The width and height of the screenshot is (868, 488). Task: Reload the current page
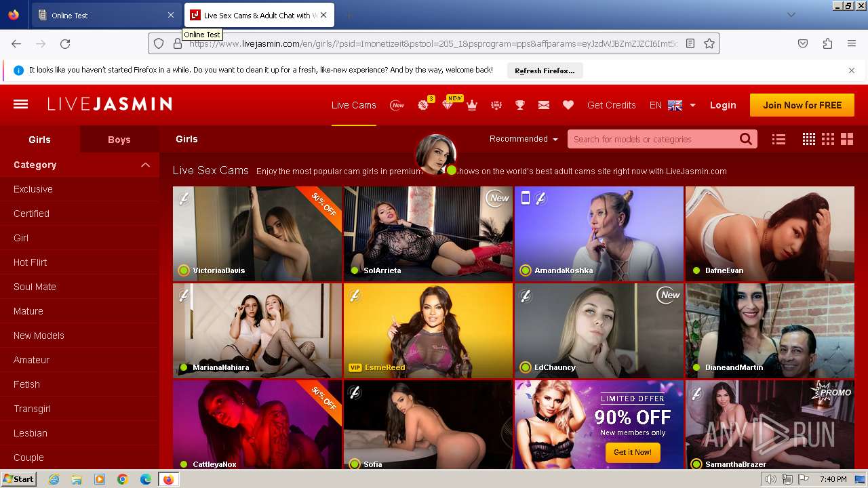65,43
